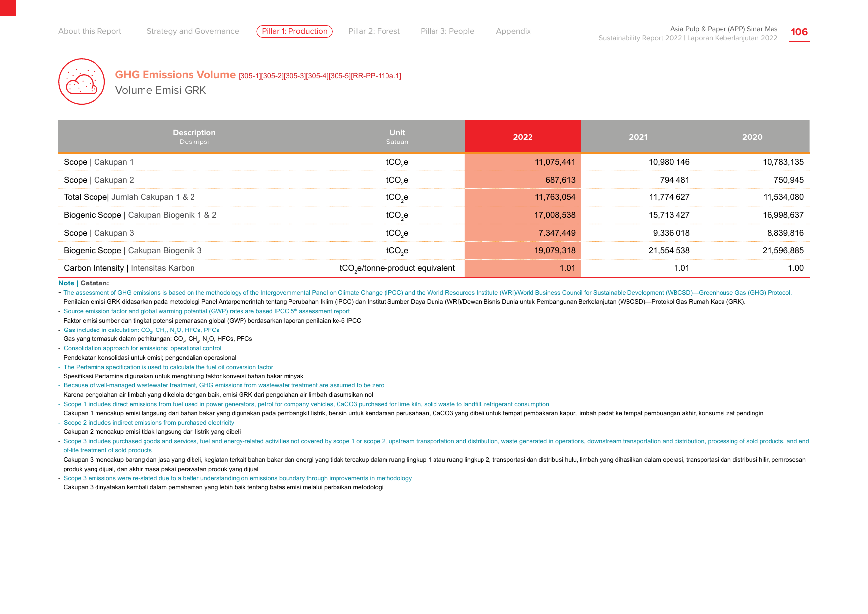This screenshot has width=868, height=614.
Task: Select Biogenic Scope Cakupan Biogenik 3 label
Action: 133,251
